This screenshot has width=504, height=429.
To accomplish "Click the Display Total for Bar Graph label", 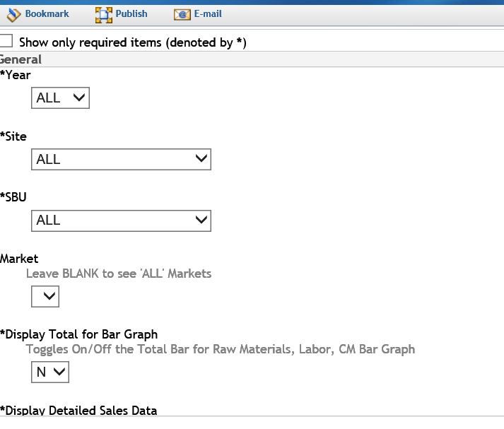I will click(x=78, y=334).
